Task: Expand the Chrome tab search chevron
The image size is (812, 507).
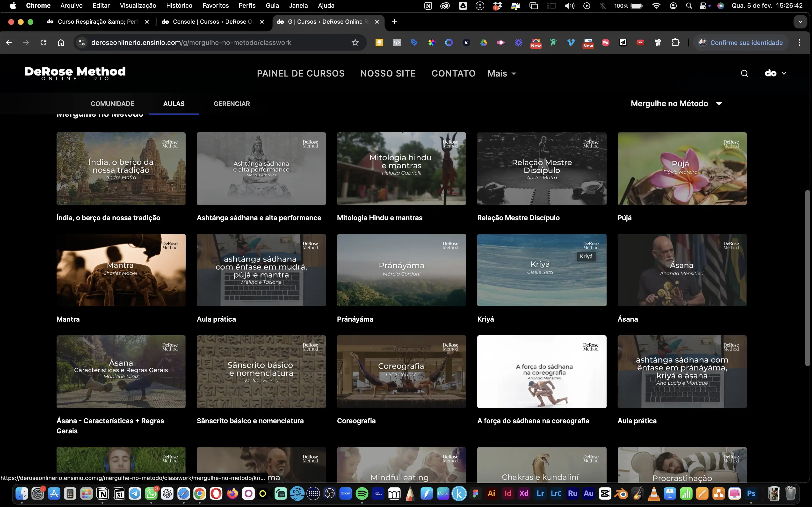Action: [800, 22]
